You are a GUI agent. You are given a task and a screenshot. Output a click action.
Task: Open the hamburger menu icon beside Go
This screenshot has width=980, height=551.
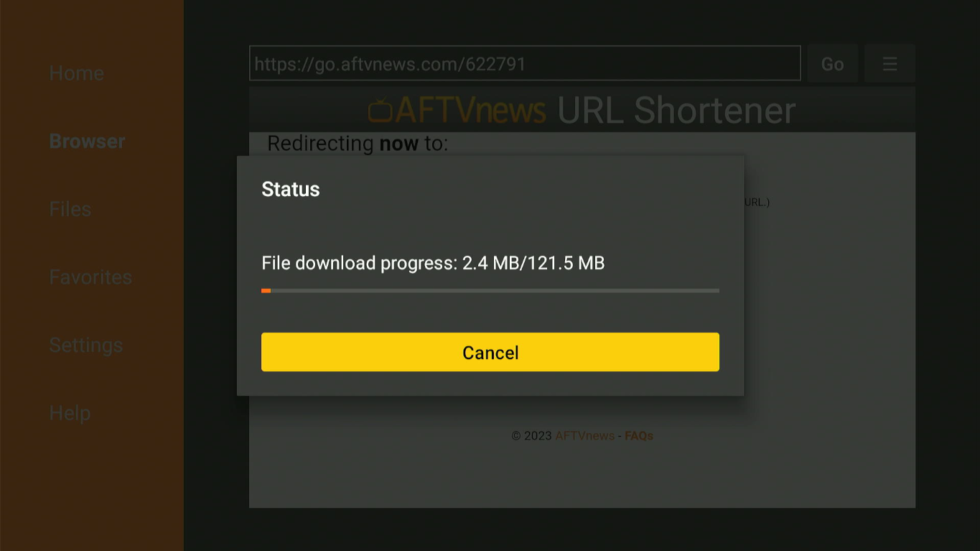890,64
